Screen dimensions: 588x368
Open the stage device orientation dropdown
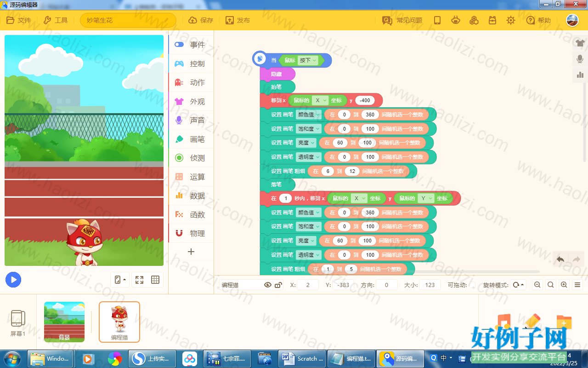pyautogui.click(x=120, y=280)
